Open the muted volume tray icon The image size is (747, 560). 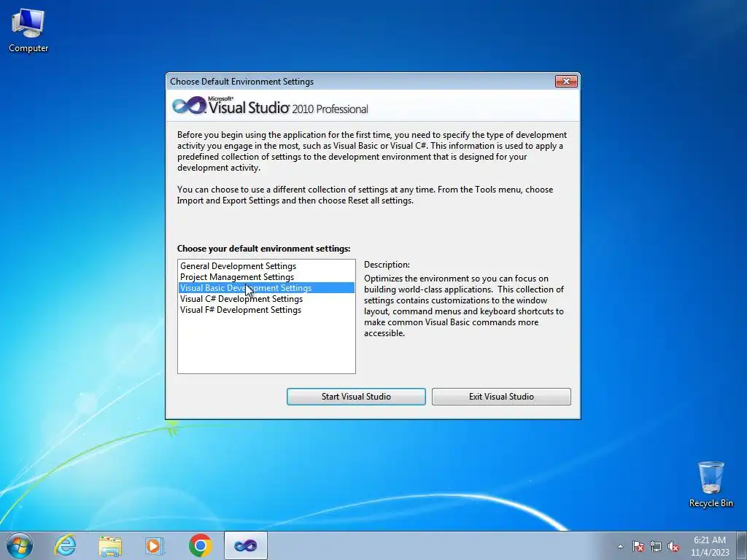pyautogui.click(x=673, y=546)
